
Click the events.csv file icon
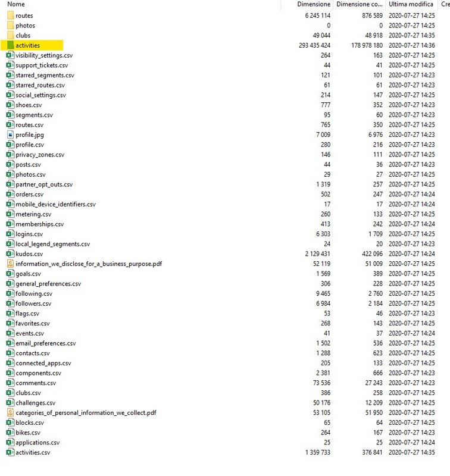(10, 333)
